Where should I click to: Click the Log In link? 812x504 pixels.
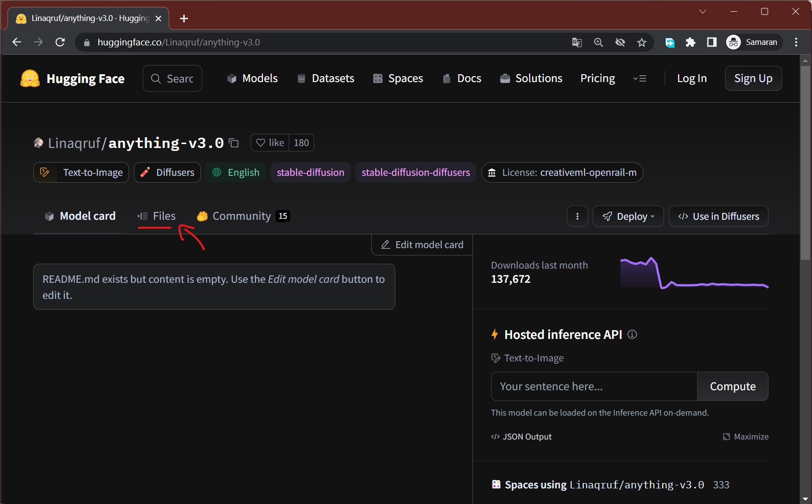(x=692, y=78)
